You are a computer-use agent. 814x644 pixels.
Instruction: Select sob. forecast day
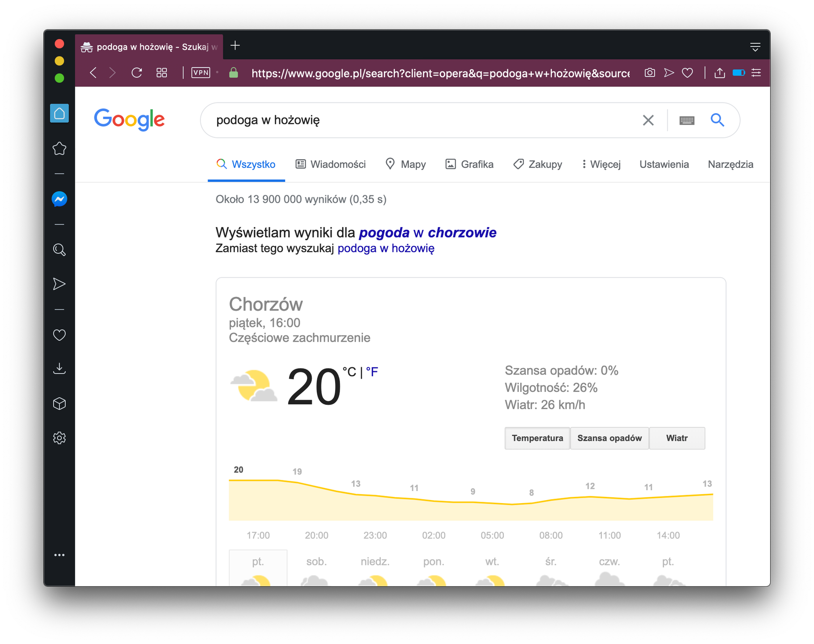tap(316, 569)
